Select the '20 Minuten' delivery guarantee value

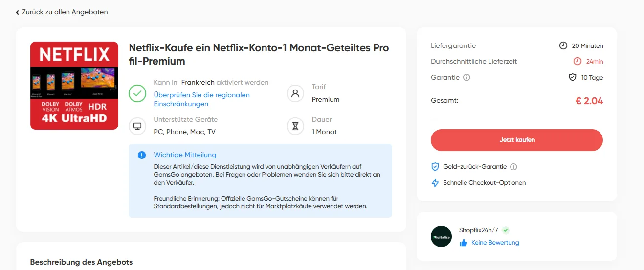click(x=587, y=45)
